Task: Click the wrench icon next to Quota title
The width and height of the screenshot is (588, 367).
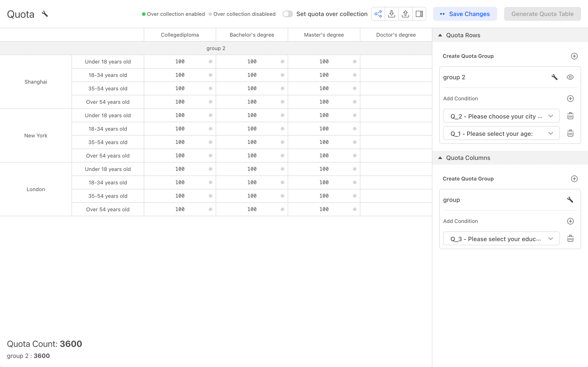Action: point(45,14)
